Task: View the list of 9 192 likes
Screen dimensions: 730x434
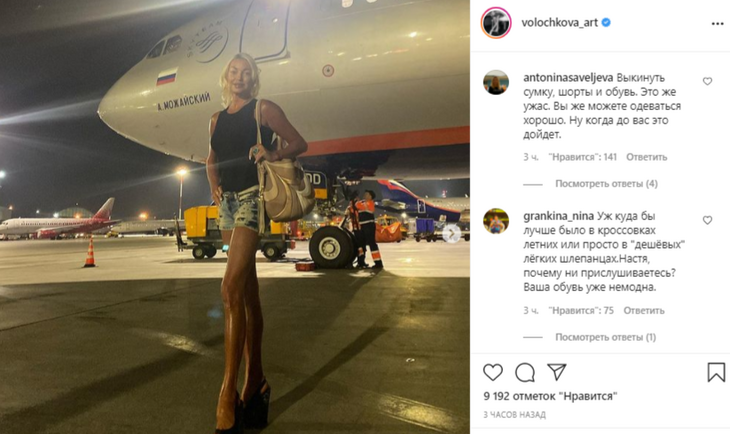Action: (x=550, y=396)
